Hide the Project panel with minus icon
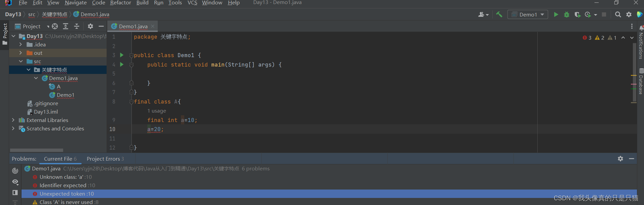644x205 pixels. click(x=101, y=26)
